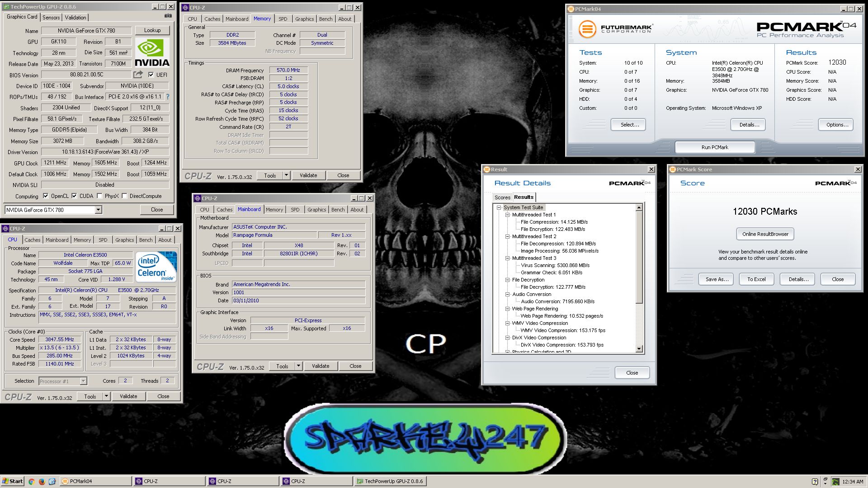Open Tools dropdown arrow in CPU-Z Memory window
868x488 pixels.
[x=286, y=175]
